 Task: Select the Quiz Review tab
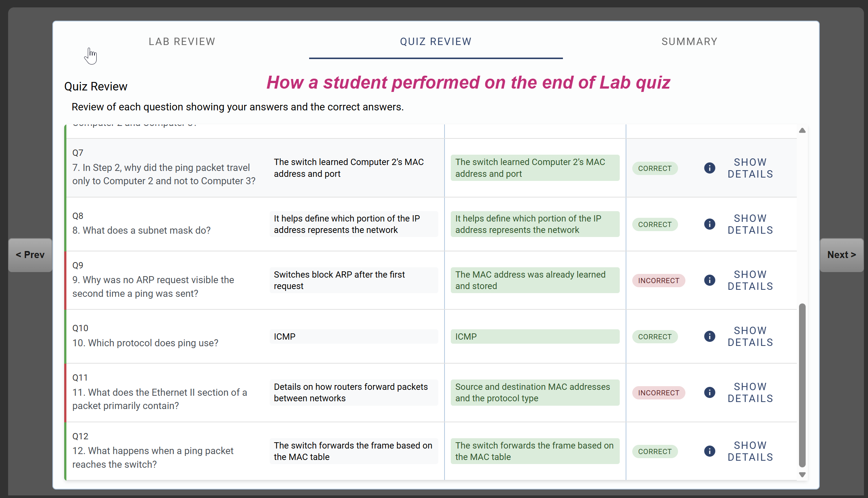click(436, 42)
